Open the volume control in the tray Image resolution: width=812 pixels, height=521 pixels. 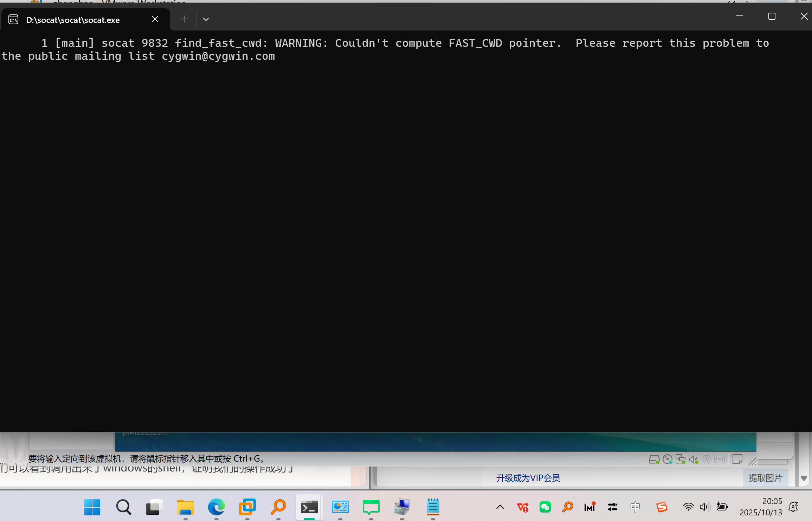(x=704, y=507)
